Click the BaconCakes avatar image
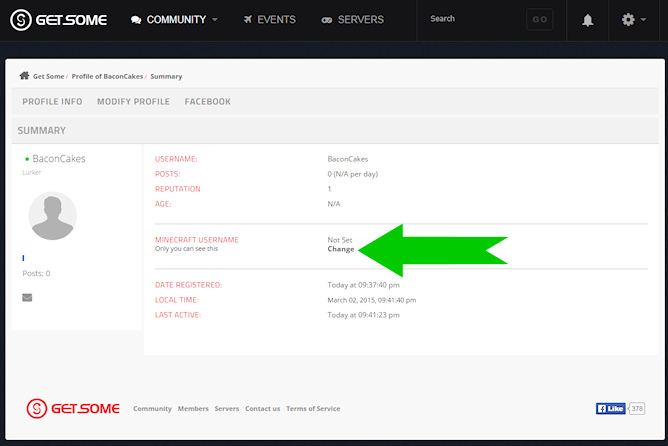668x446 pixels. pos(53,217)
